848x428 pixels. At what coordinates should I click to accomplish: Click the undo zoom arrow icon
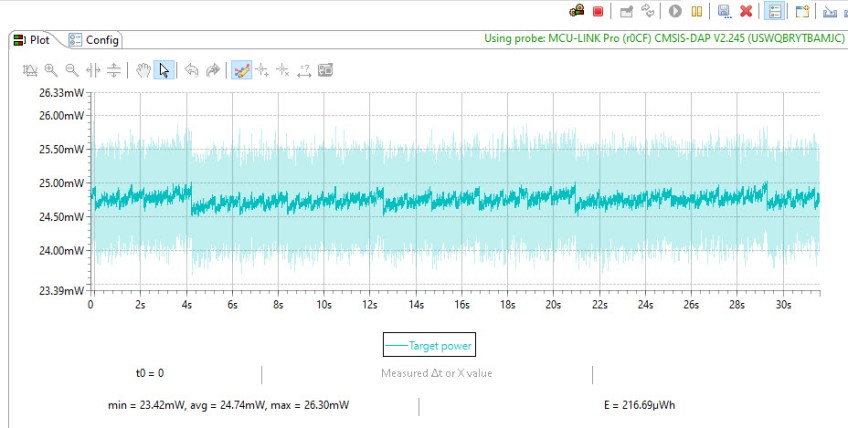[192, 70]
